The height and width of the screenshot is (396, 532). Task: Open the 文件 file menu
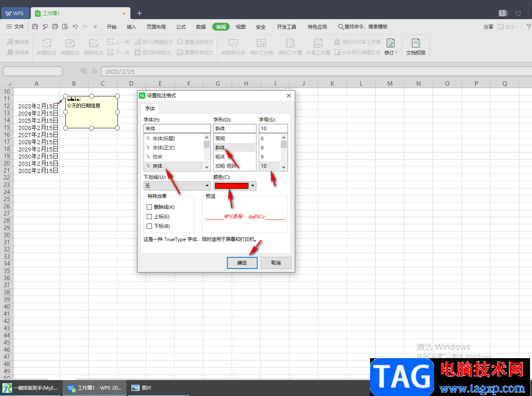tap(15, 27)
